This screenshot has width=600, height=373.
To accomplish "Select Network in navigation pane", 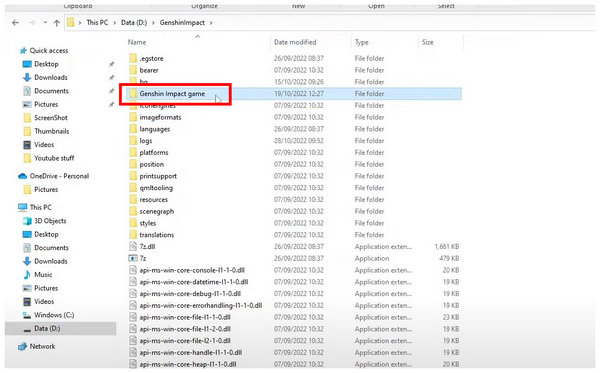I will pos(37,346).
